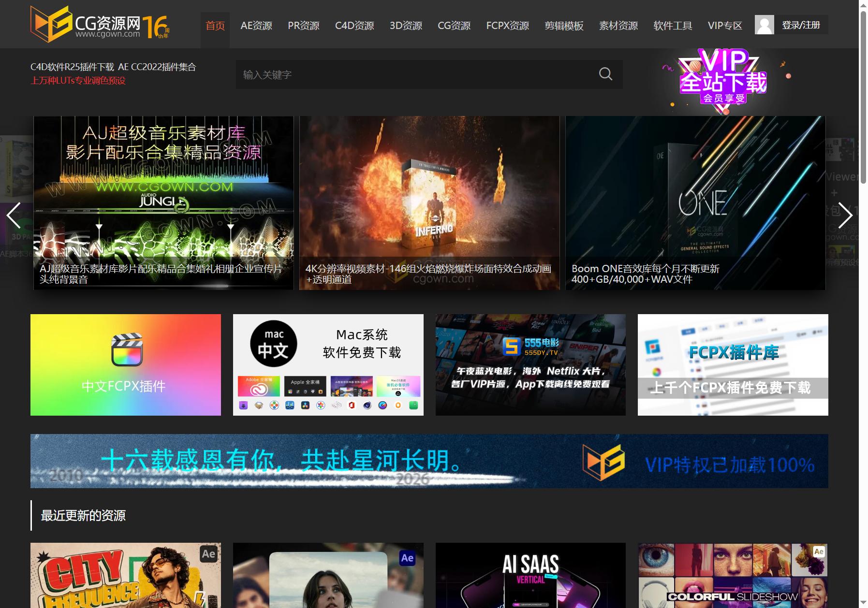The width and height of the screenshot is (868, 608).
Task: Open the FCPX插件库 card
Action: 733,365
